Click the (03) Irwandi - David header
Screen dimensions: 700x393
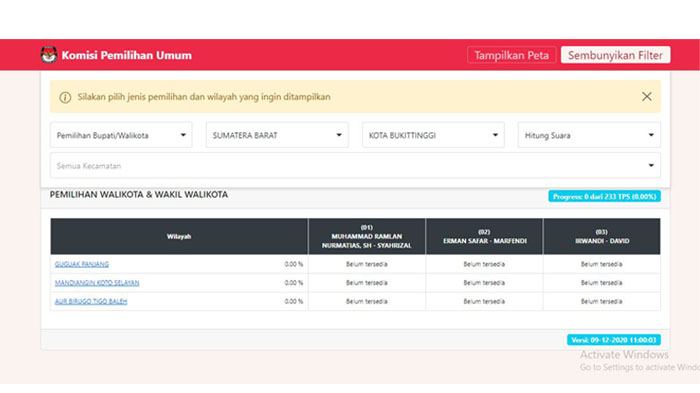pyautogui.click(x=602, y=236)
